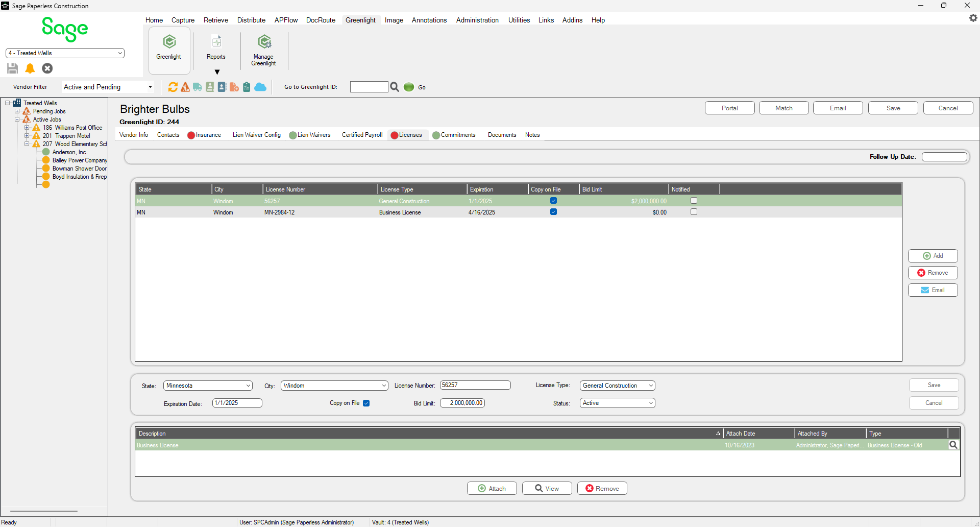Click the green truck toolbar icon
This screenshot has height=527, width=980.
point(198,87)
